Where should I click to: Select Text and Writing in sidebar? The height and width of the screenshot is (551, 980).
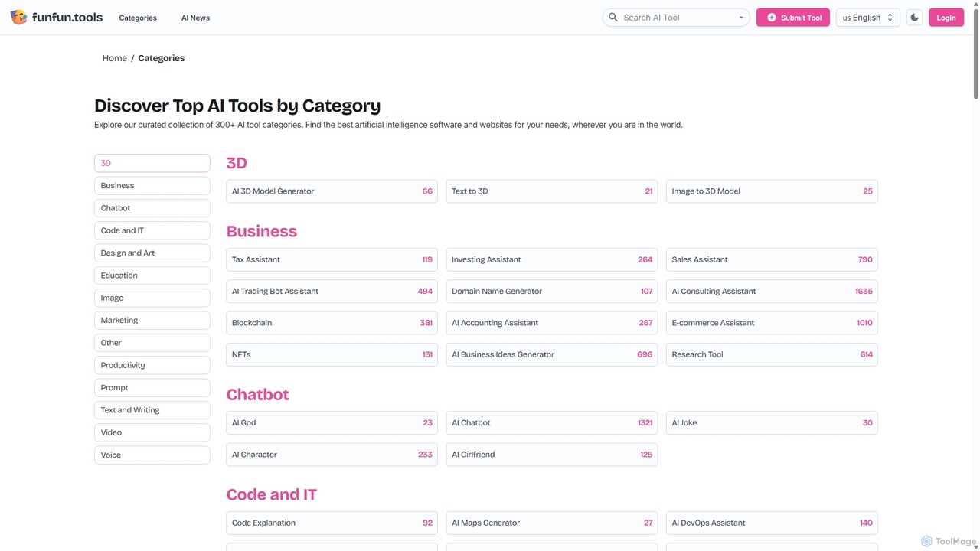click(152, 410)
